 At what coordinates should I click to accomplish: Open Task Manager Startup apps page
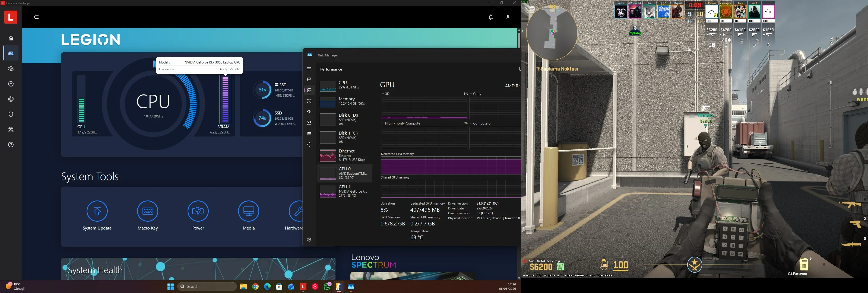coord(309,112)
